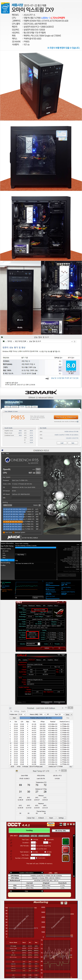Click the Save button in 3DMark 11
The width and height of the screenshot is (82, 980).
(73, 443)
